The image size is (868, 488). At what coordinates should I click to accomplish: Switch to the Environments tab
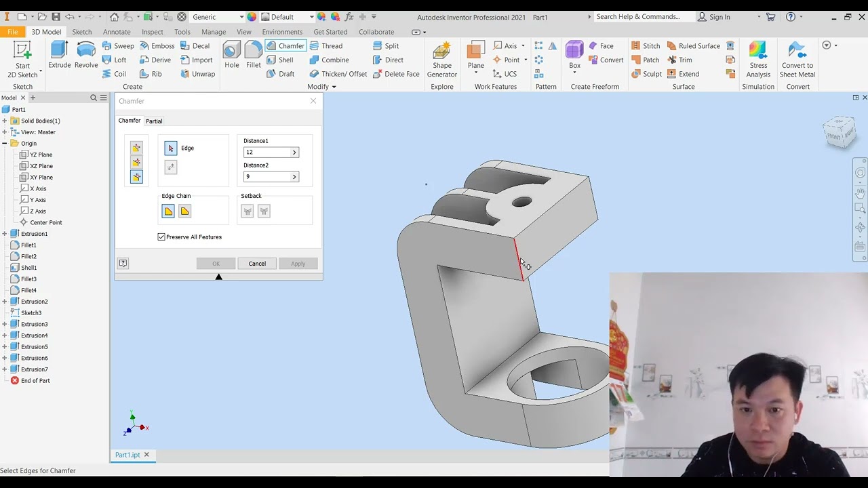282,32
